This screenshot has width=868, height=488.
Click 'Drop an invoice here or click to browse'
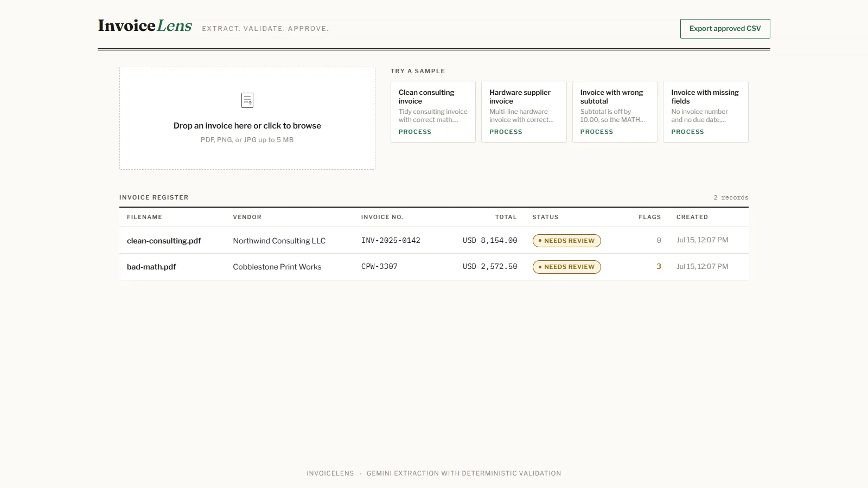[x=247, y=126]
